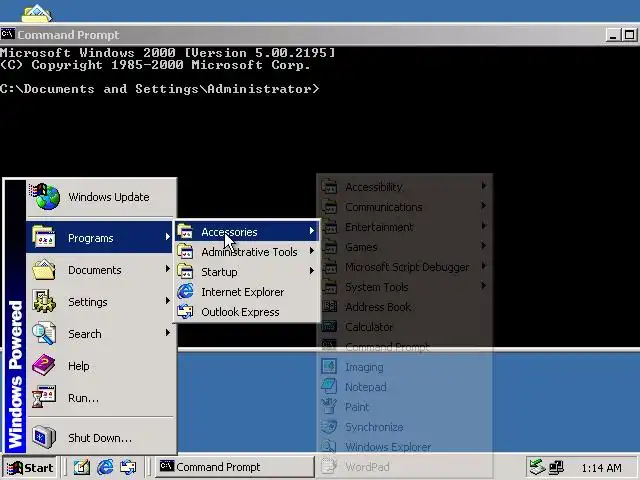Click the Startup folder icon
The image size is (640, 480).
click(185, 271)
